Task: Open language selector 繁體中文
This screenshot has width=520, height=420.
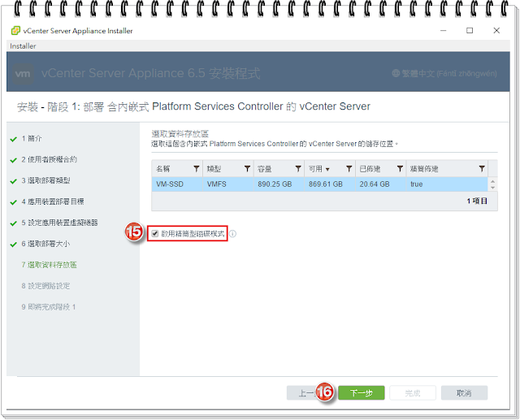Action: tap(444, 73)
